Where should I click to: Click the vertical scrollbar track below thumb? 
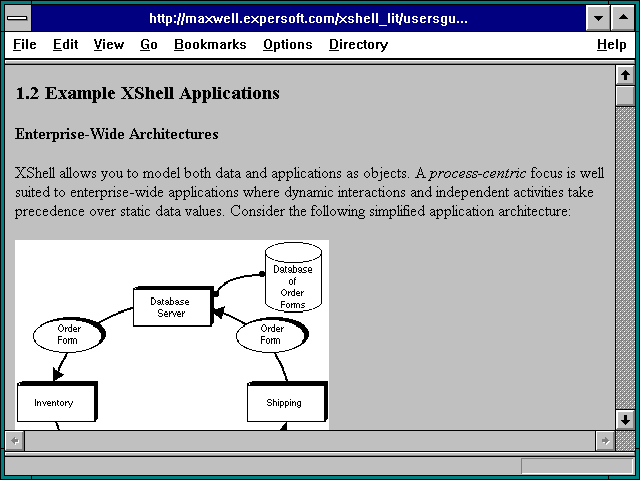625,258
